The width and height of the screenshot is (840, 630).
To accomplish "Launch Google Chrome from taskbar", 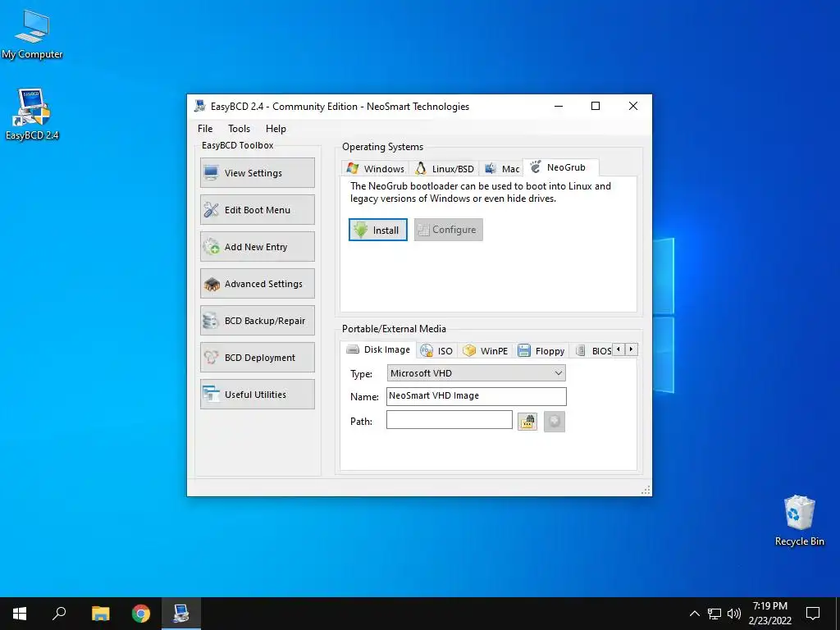I will tap(141, 614).
